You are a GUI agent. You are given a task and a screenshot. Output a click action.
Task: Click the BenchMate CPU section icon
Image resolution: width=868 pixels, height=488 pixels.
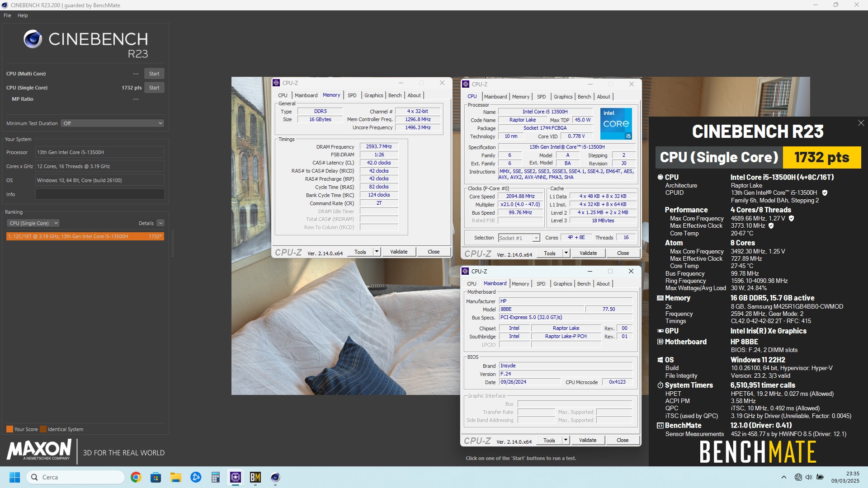click(x=660, y=178)
